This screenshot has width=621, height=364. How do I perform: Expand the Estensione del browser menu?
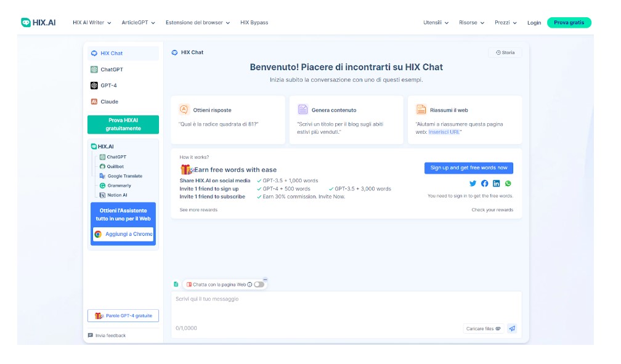[197, 23]
